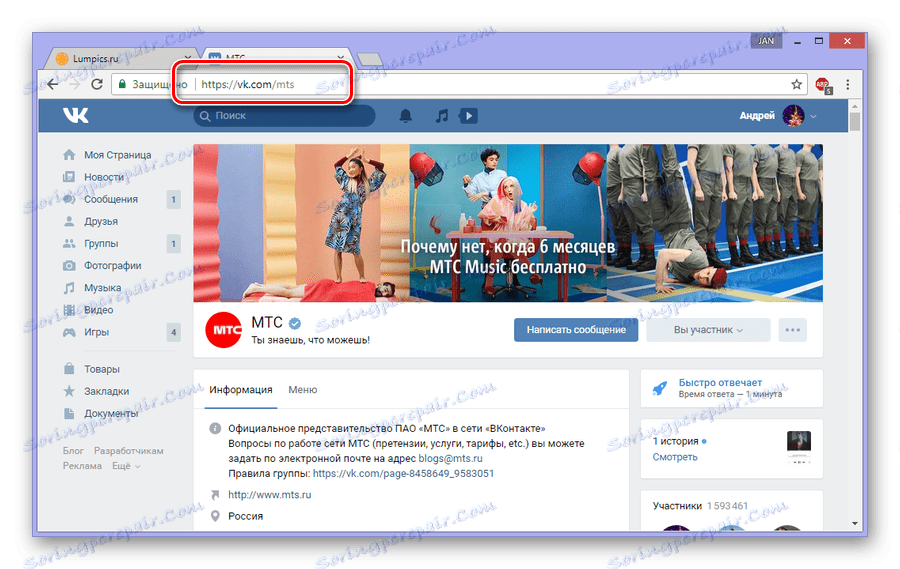Click the camera icon beside Фотографии
Viewport: 900px width, 569px height.
[x=69, y=265]
